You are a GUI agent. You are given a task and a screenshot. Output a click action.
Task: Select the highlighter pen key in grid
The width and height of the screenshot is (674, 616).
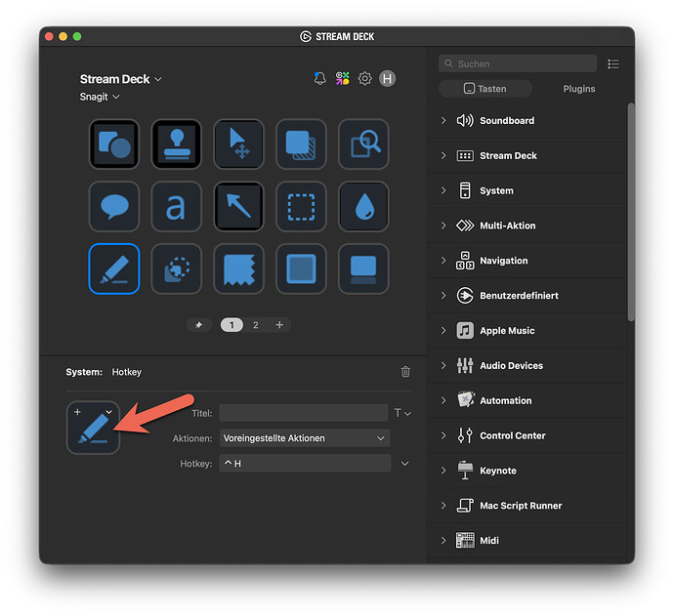pos(114,268)
